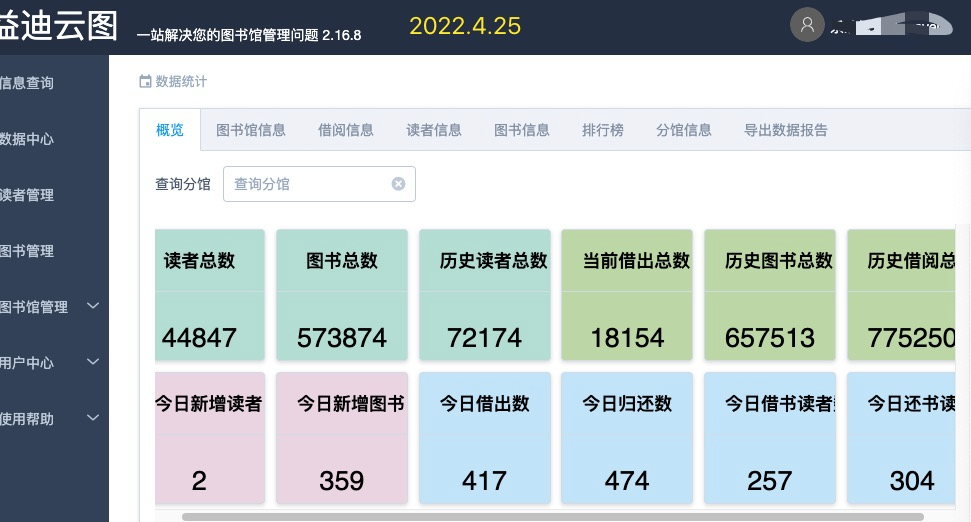Click the 数据统计 calendar icon
Viewport: 971px width, 522px height.
pos(145,82)
